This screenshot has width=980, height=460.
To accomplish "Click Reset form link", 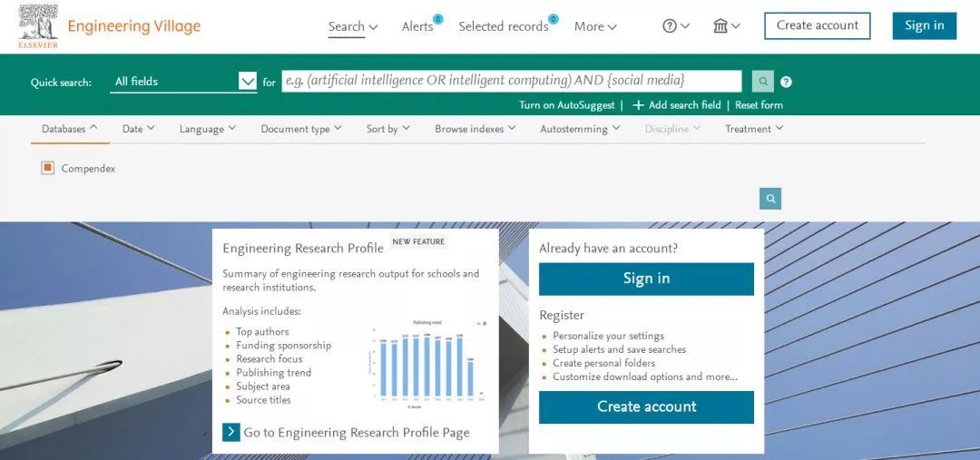I will click(759, 105).
